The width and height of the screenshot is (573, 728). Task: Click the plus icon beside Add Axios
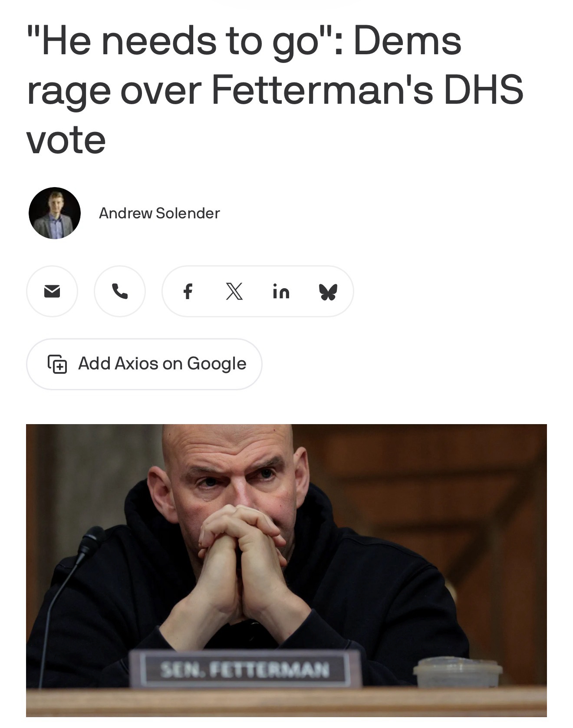pyautogui.click(x=57, y=364)
